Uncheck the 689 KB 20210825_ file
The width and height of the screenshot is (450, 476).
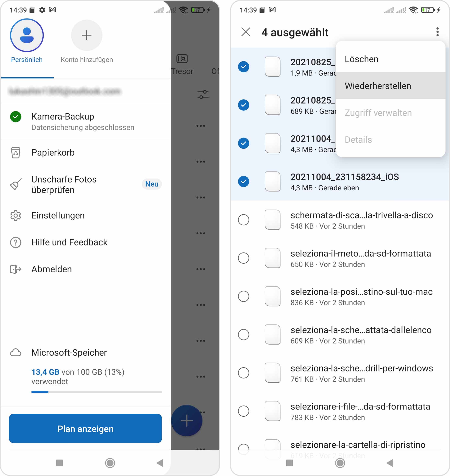(x=243, y=105)
